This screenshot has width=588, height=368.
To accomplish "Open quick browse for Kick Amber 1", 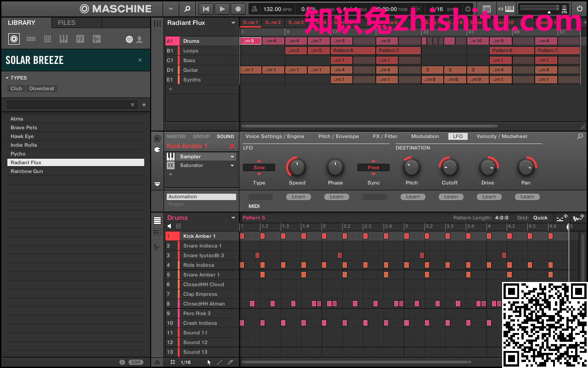I will (232, 146).
